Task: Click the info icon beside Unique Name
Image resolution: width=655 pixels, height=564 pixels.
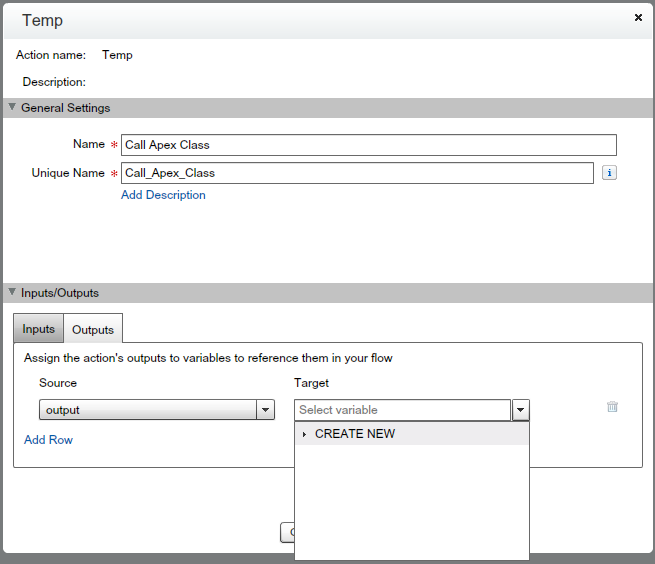Action: click(609, 173)
